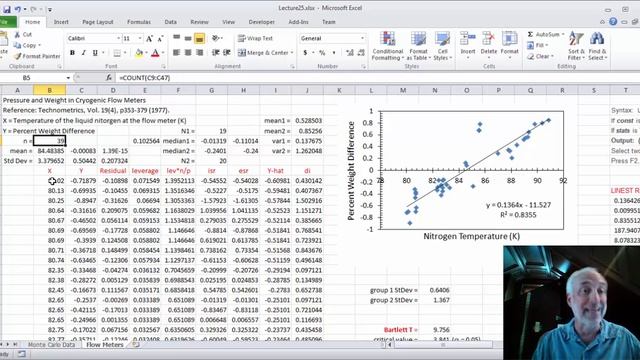Decrease font size with Shrink Font icon
This screenshot has height=360, width=640.
pos(160,38)
